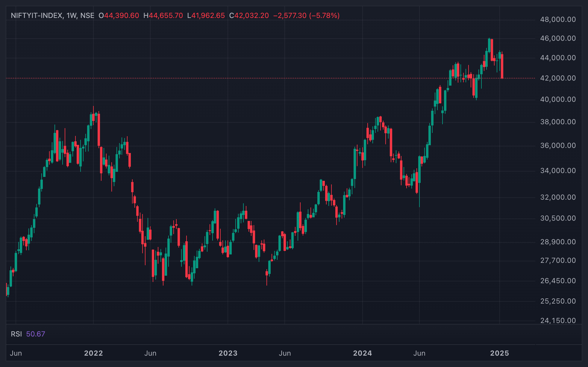The image size is (588, 367).
Task: Click the 2023 label on time axis
Action: (228, 353)
